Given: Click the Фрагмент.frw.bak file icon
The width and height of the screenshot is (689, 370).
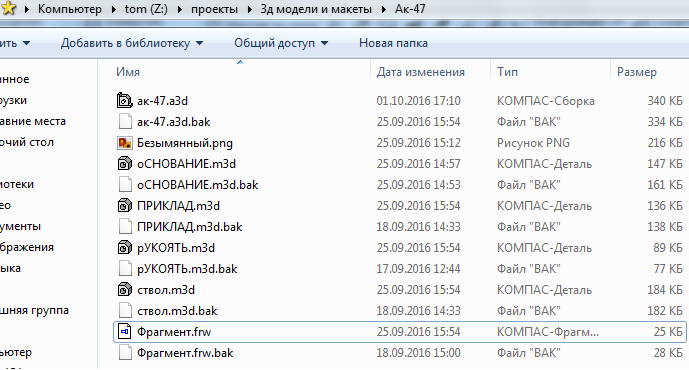Looking at the screenshot, I should (125, 353).
